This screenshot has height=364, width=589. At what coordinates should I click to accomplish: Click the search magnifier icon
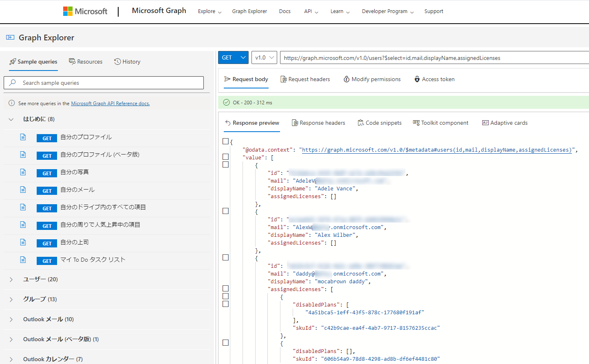[13, 83]
